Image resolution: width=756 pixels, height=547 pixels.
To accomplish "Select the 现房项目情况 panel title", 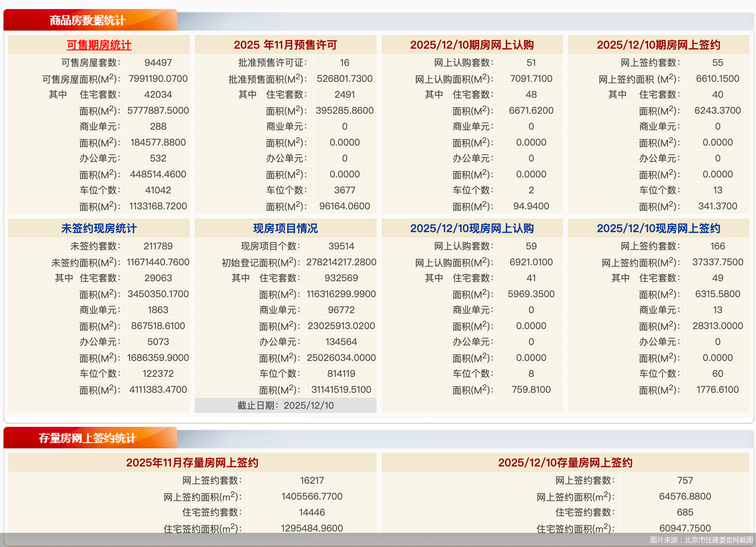I will (x=285, y=228).
